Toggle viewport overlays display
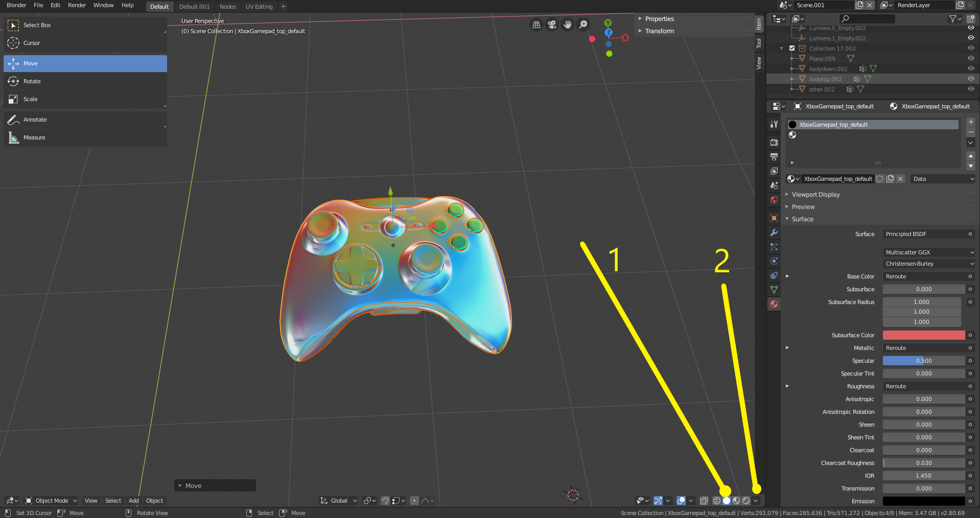The width and height of the screenshot is (980, 518). [x=681, y=501]
